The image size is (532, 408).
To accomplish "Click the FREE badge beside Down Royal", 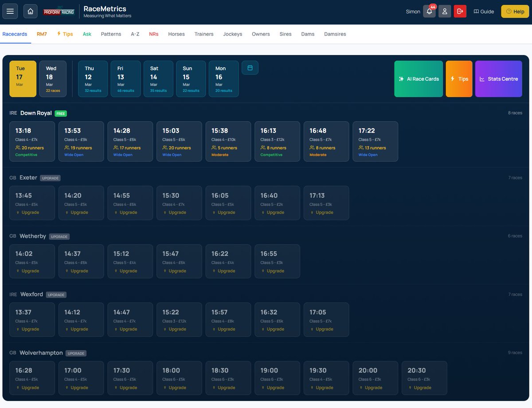I will click(61, 114).
